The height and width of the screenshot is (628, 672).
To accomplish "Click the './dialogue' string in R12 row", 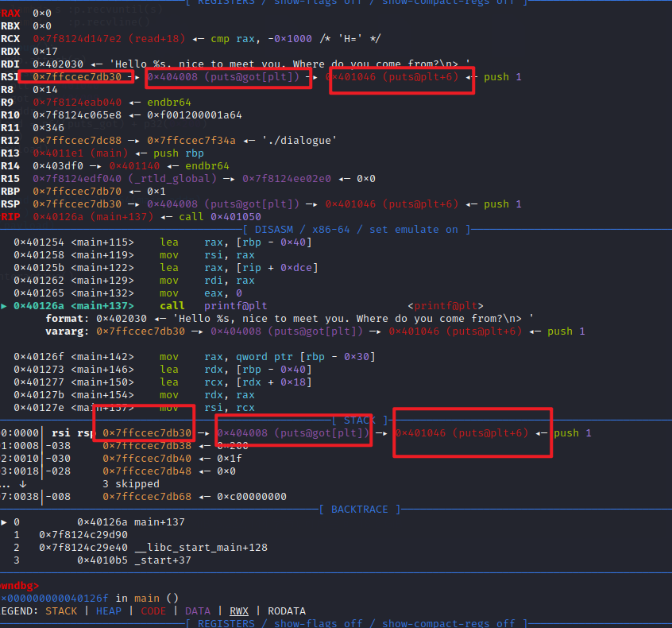I will tap(299, 141).
